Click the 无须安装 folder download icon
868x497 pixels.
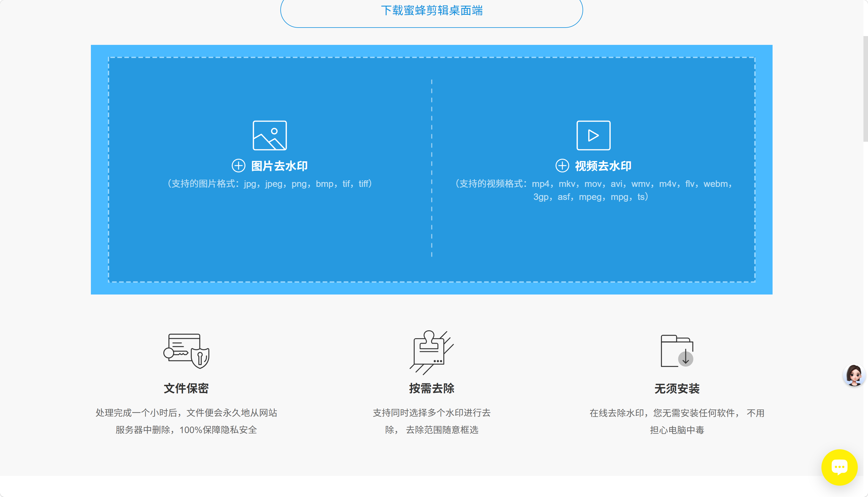pyautogui.click(x=677, y=350)
